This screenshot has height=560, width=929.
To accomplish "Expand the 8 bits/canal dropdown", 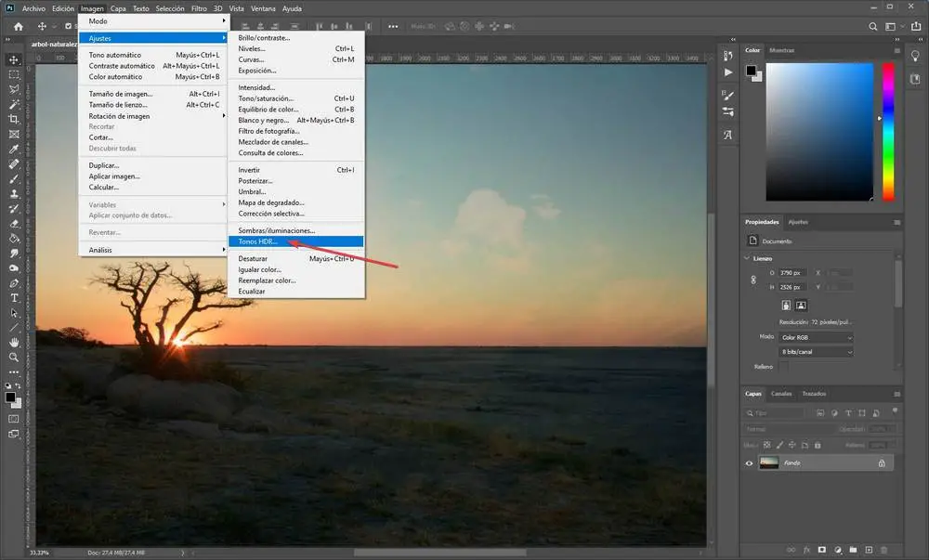I will [x=815, y=352].
